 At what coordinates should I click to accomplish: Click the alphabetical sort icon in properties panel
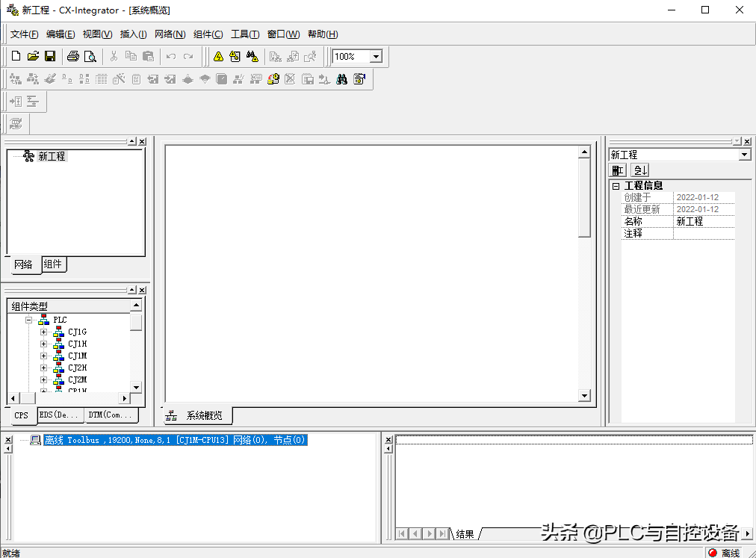pyautogui.click(x=640, y=170)
